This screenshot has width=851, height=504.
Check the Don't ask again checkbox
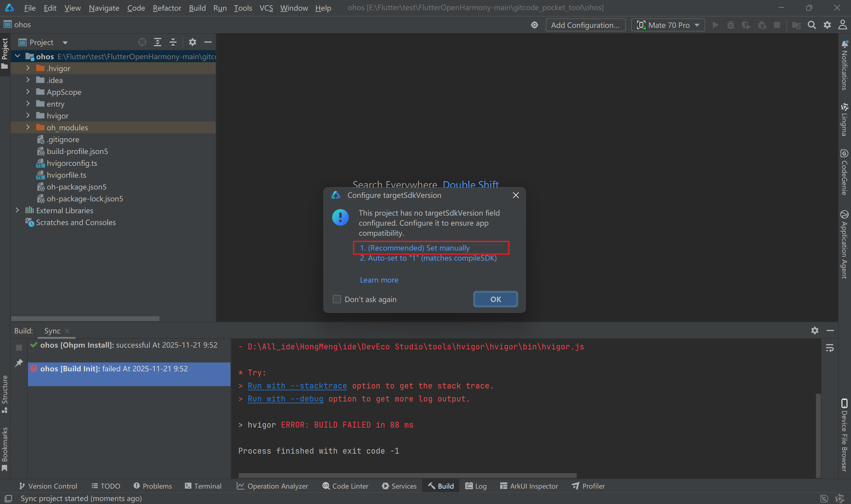tap(337, 299)
